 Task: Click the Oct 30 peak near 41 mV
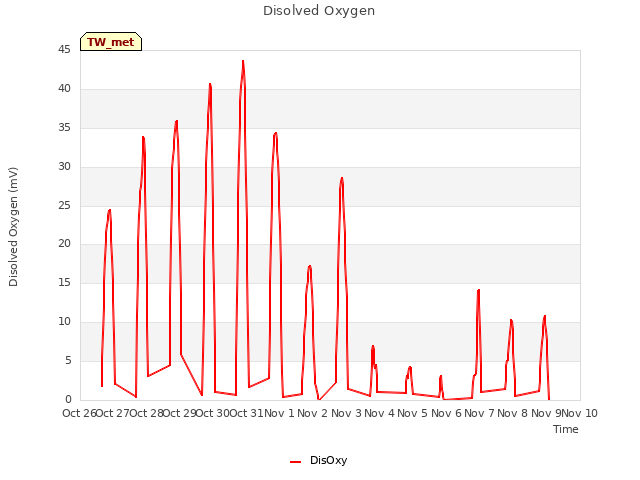pyautogui.click(x=210, y=84)
